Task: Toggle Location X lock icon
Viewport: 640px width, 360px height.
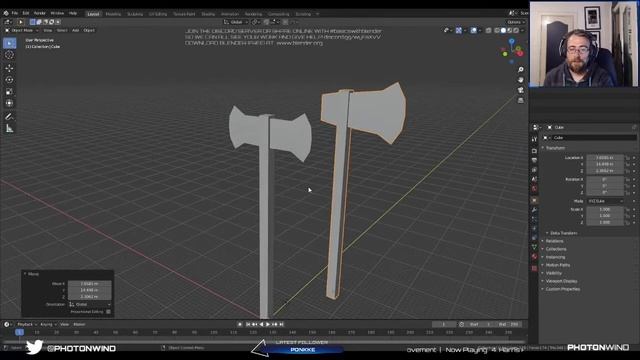Action: point(628,158)
